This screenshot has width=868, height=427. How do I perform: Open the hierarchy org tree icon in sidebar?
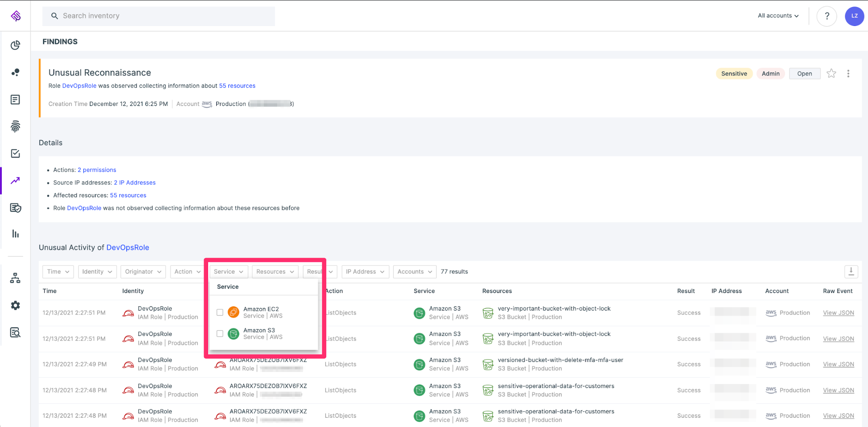click(15, 278)
